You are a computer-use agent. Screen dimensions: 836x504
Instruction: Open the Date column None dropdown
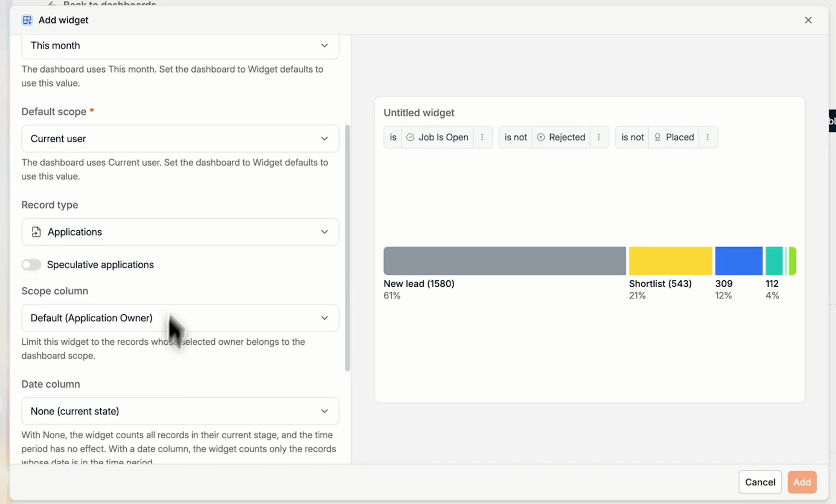click(x=180, y=411)
